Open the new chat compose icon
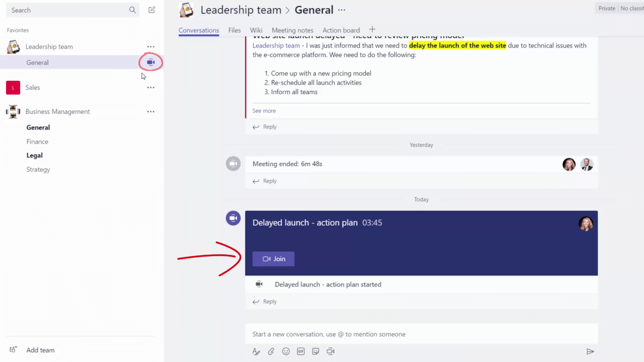This screenshot has height=362, width=644. [152, 10]
